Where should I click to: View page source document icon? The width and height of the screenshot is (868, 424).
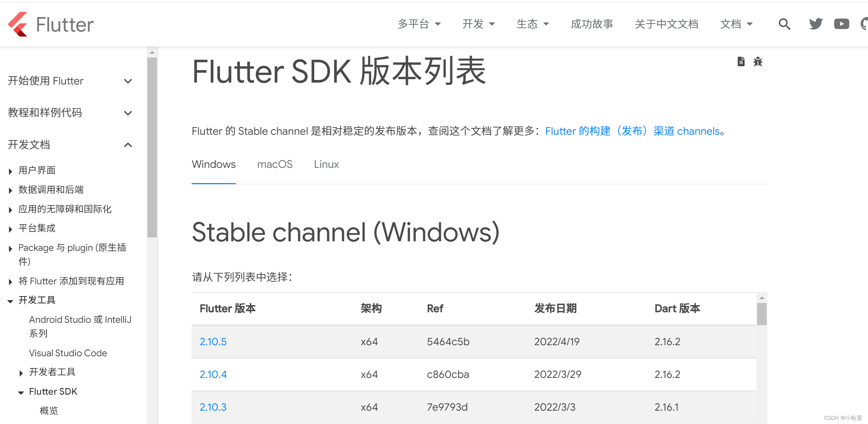(x=741, y=61)
